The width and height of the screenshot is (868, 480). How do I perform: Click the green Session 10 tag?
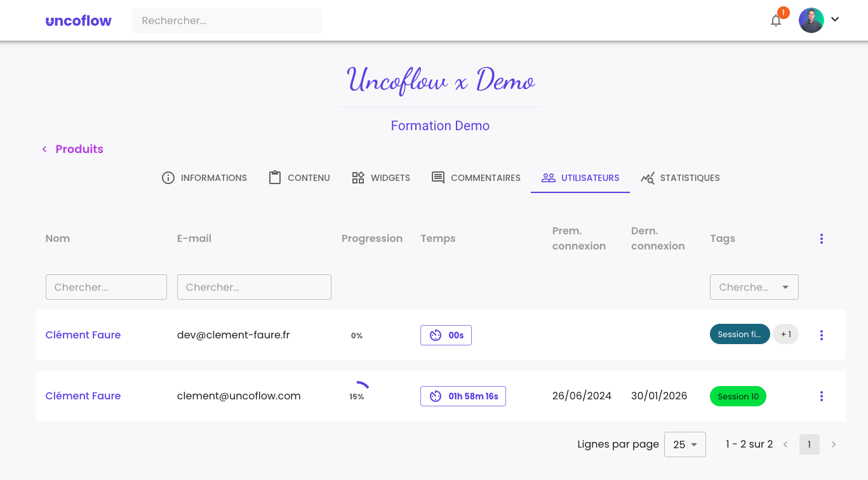738,396
